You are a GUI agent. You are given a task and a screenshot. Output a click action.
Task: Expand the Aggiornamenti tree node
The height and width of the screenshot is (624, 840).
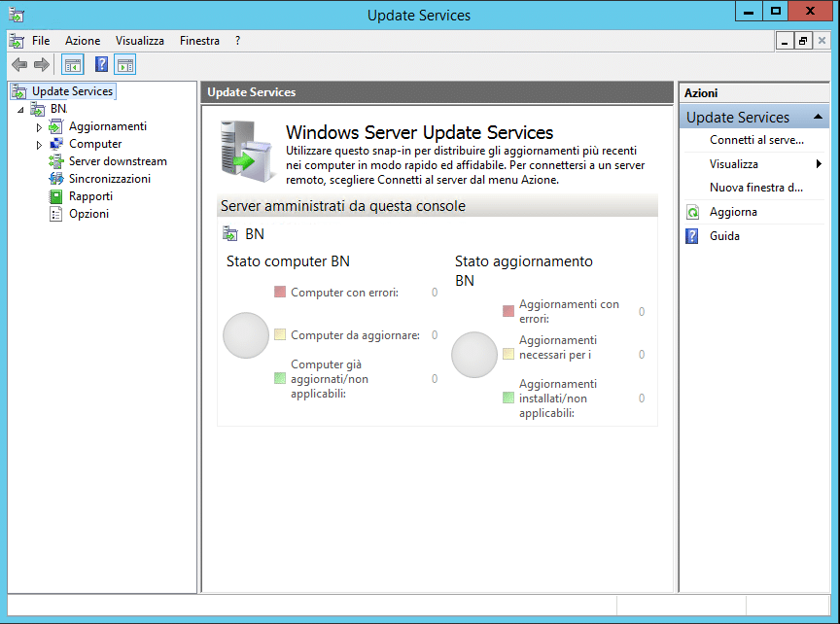coord(39,127)
